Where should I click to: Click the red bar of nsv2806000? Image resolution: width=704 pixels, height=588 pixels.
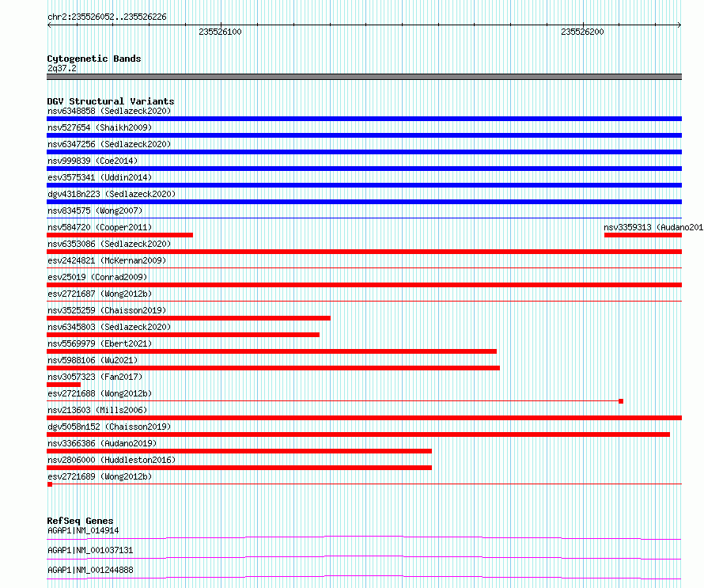tap(240, 468)
